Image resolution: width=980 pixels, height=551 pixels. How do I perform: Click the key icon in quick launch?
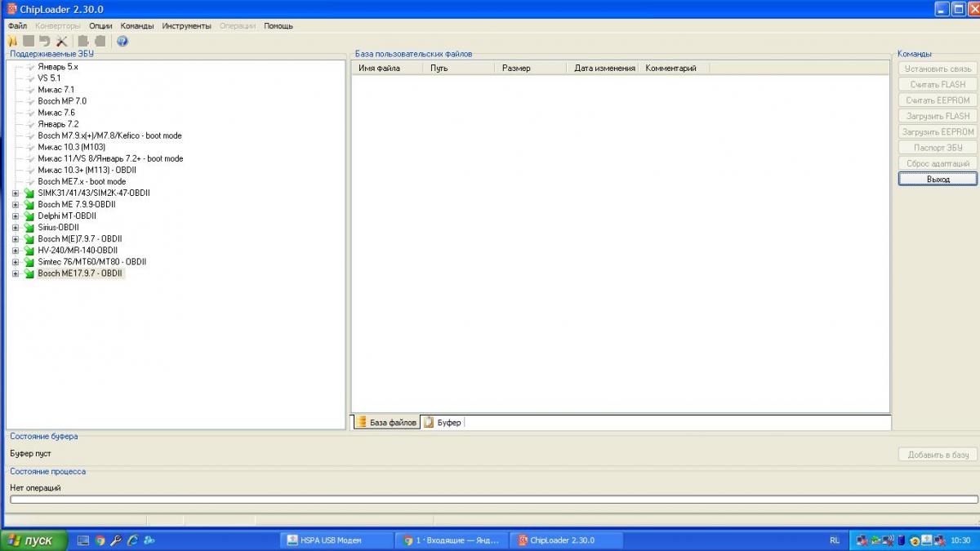[x=116, y=540]
